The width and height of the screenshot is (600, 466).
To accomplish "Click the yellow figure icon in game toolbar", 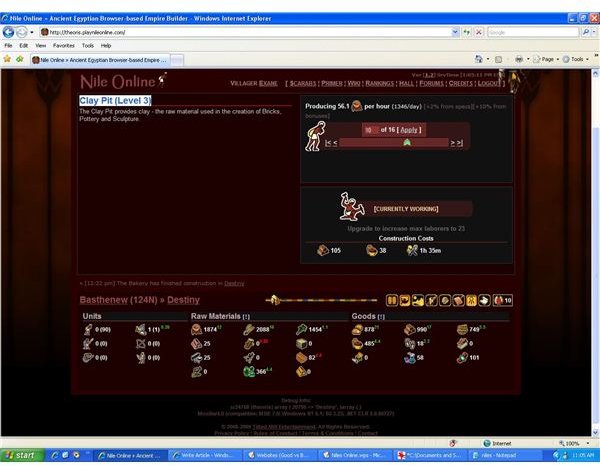I will [471, 300].
